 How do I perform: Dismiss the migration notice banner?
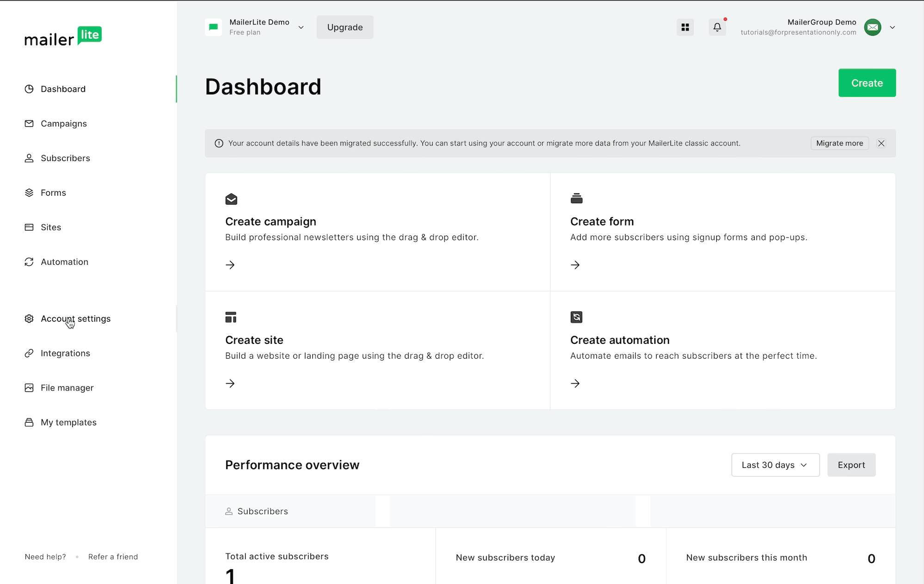click(x=881, y=143)
